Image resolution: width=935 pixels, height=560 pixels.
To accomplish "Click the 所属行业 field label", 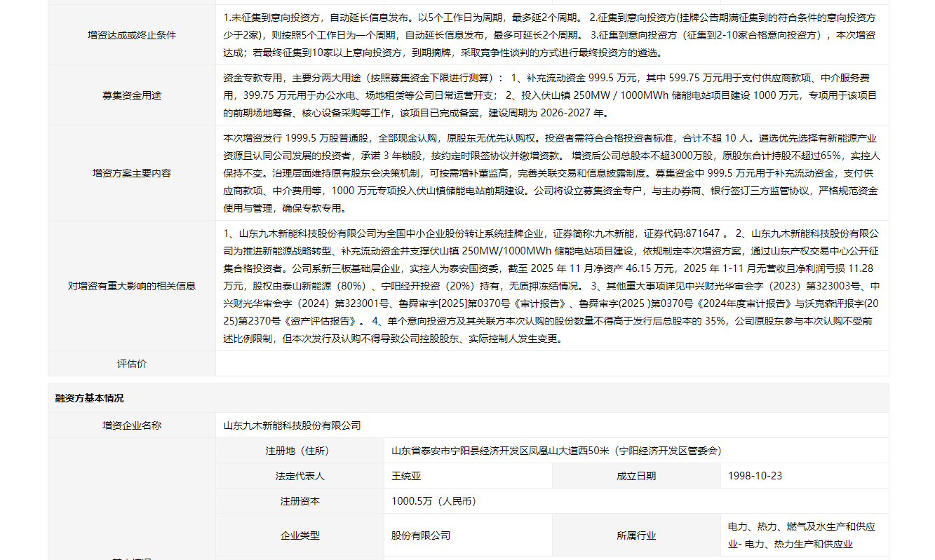I will pos(636,535).
